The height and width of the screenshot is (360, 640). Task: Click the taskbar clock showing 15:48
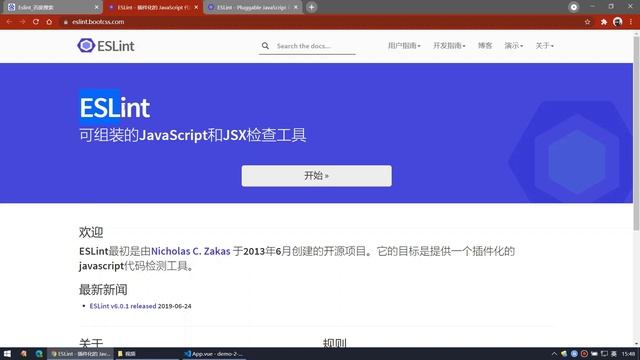[x=628, y=353]
